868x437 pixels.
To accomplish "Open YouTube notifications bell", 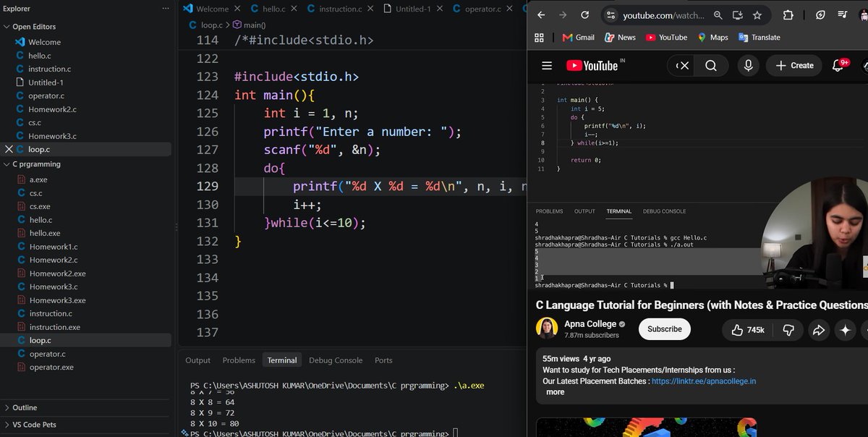I will 838,66.
